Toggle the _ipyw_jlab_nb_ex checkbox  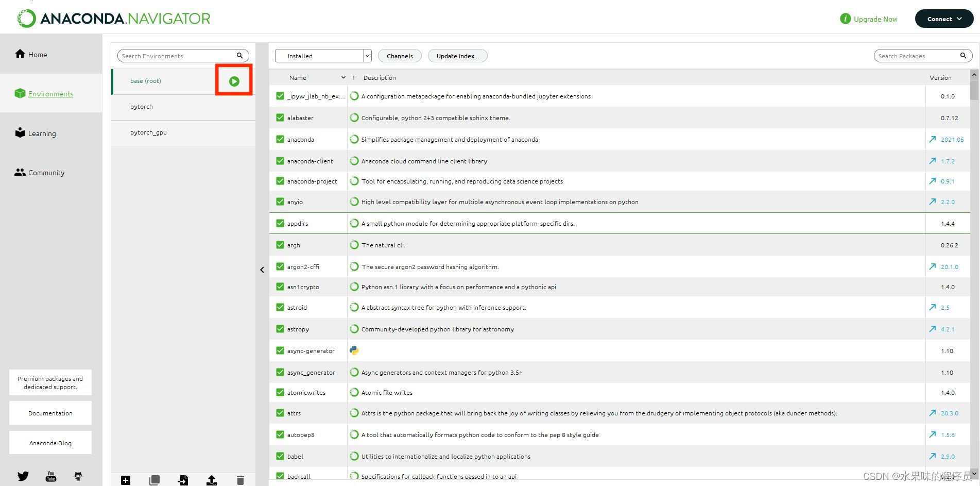click(x=280, y=96)
